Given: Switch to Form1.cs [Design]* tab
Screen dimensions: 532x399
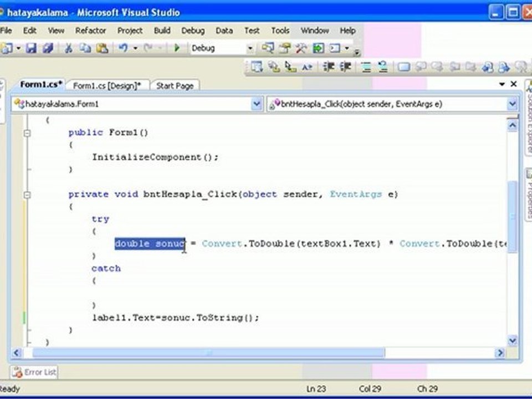Looking at the screenshot, I should pyautogui.click(x=107, y=85).
